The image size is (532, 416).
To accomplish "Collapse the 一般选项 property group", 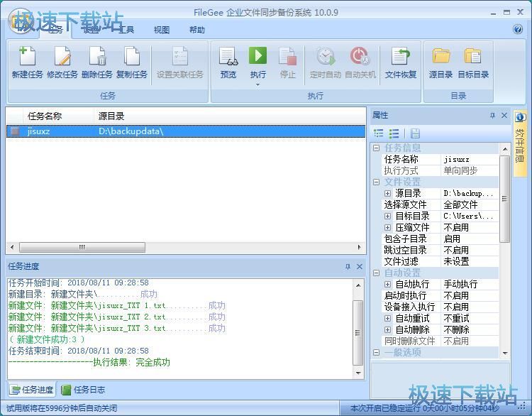I will [376, 353].
